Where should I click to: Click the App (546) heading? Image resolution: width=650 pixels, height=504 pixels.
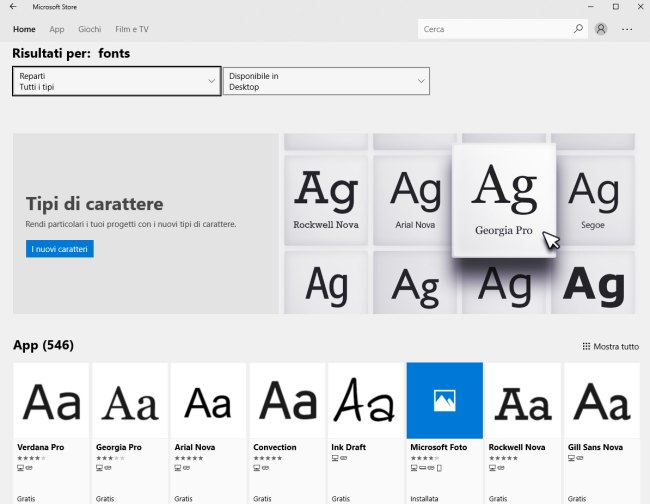43,345
